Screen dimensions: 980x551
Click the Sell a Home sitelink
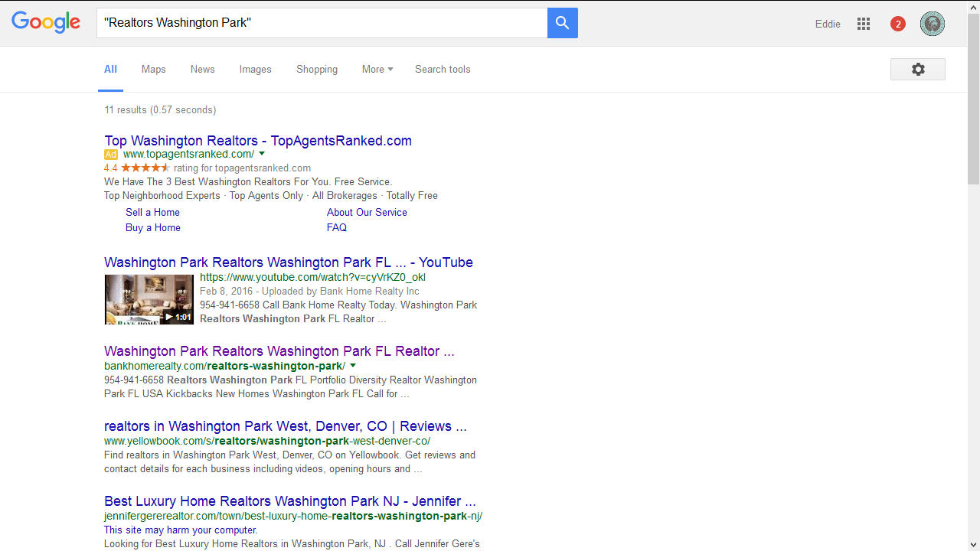(x=152, y=212)
